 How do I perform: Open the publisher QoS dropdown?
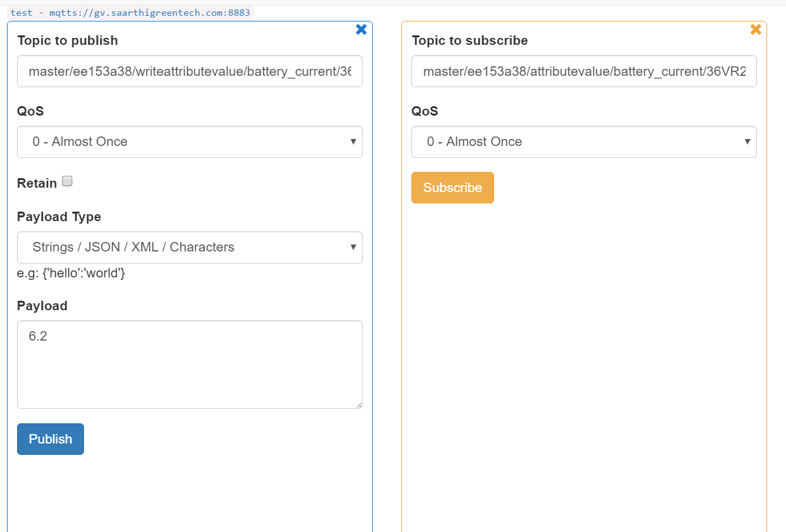pyautogui.click(x=190, y=142)
